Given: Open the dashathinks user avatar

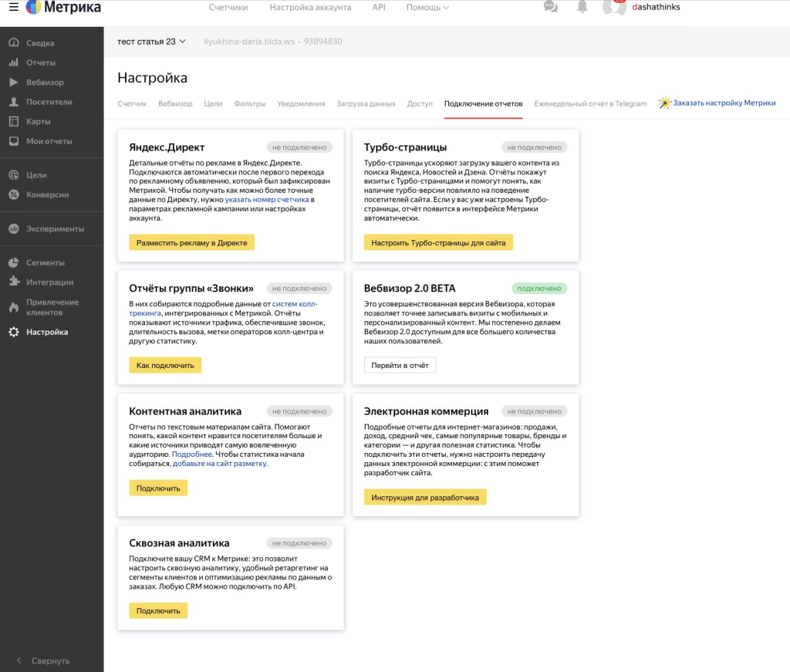Looking at the screenshot, I should pyautogui.click(x=615, y=7).
